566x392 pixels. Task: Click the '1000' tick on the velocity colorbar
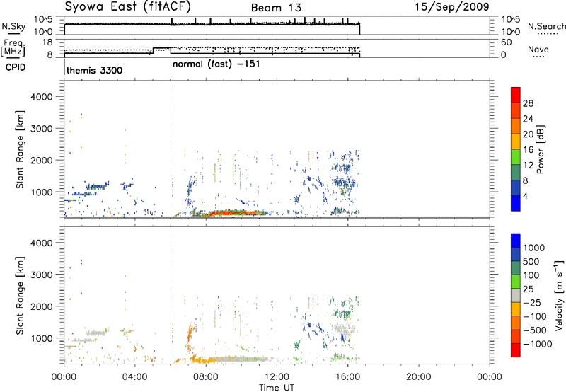[x=534, y=248]
